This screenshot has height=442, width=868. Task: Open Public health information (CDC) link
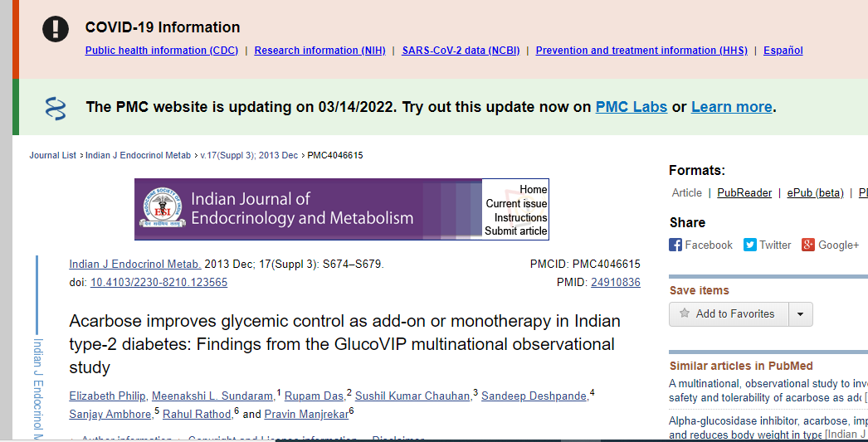[x=162, y=51]
